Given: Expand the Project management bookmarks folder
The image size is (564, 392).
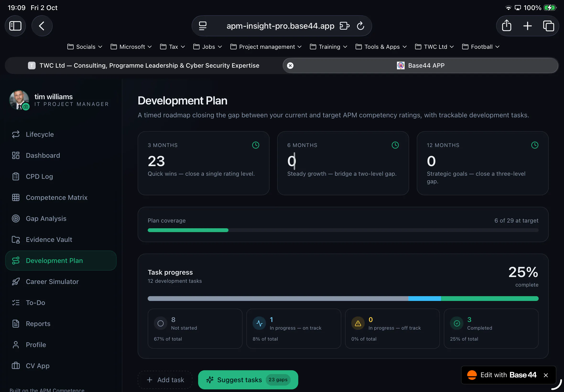Looking at the screenshot, I should (x=266, y=47).
